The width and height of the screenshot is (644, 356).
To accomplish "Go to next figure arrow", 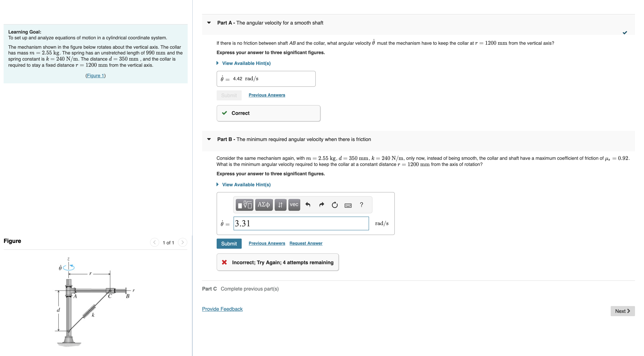I will (182, 242).
